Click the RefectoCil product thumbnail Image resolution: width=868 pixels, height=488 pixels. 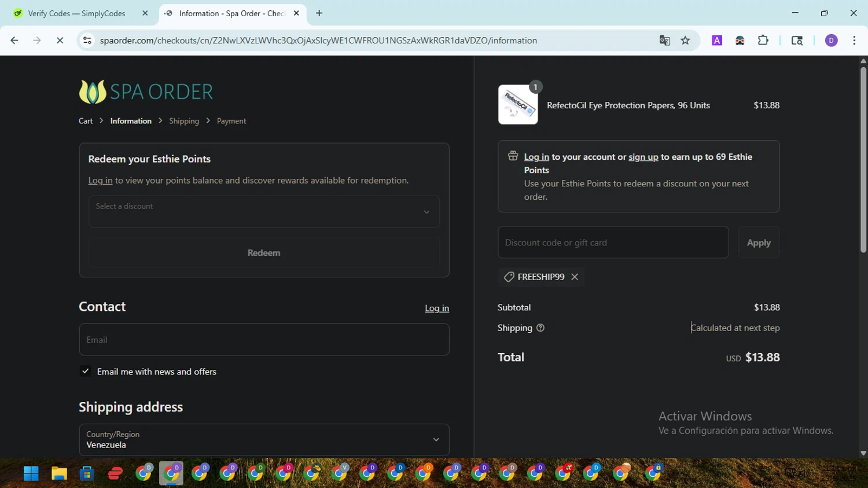518,105
